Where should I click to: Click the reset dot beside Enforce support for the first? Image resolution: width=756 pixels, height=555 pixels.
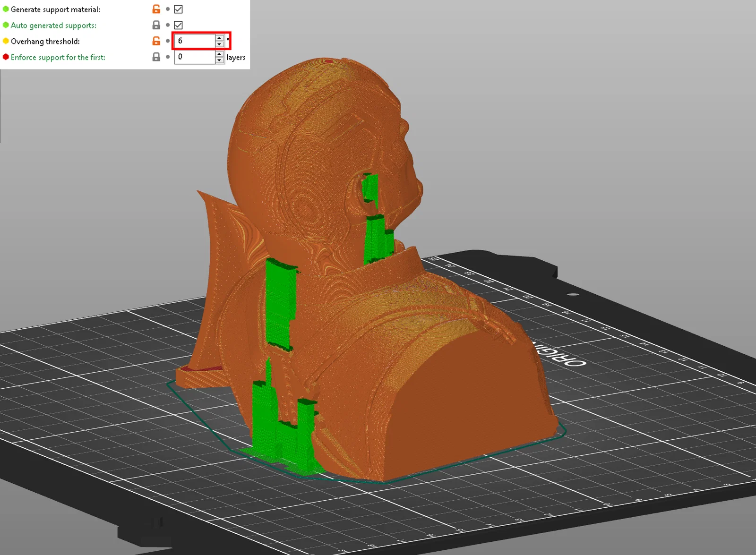coord(168,57)
